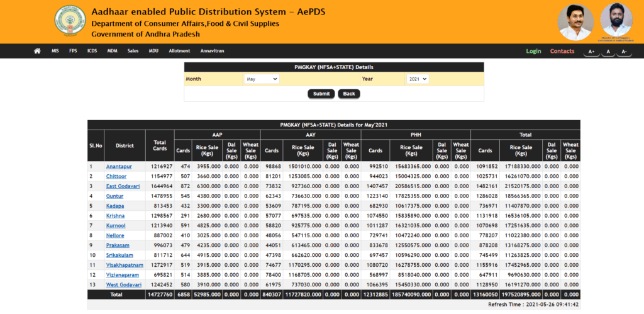Open the ICDS menu
This screenshot has height=314, width=644.
pyautogui.click(x=92, y=51)
